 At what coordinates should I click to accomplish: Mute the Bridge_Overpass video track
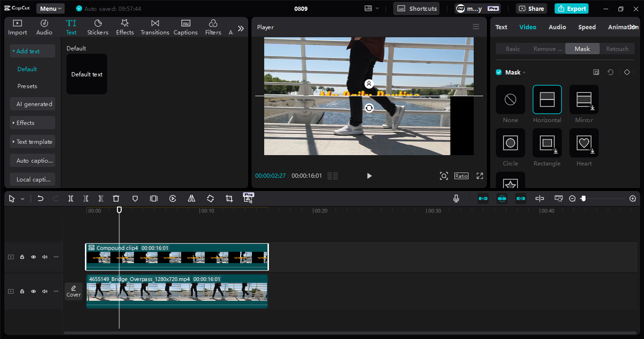pos(45,291)
